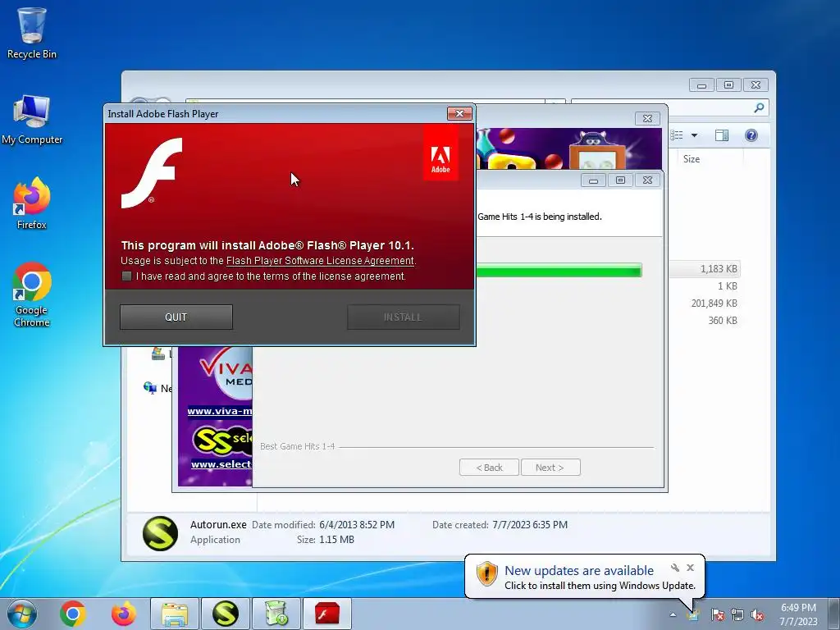Click the QUIT button
The image size is (840, 630).
[176, 317]
